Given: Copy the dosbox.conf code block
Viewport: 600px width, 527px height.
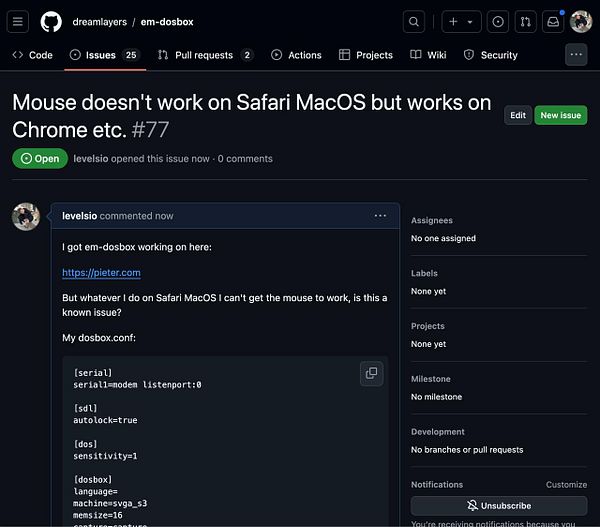Looking at the screenshot, I should [x=372, y=373].
